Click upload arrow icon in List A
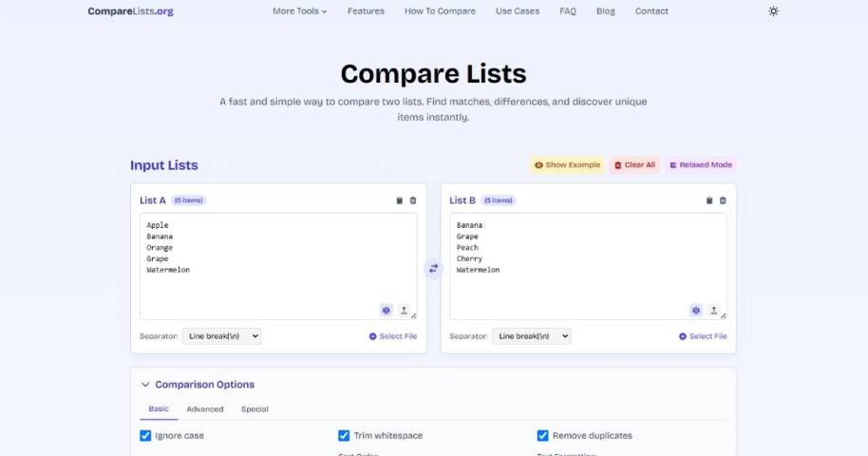The width and height of the screenshot is (868, 456). (x=404, y=310)
